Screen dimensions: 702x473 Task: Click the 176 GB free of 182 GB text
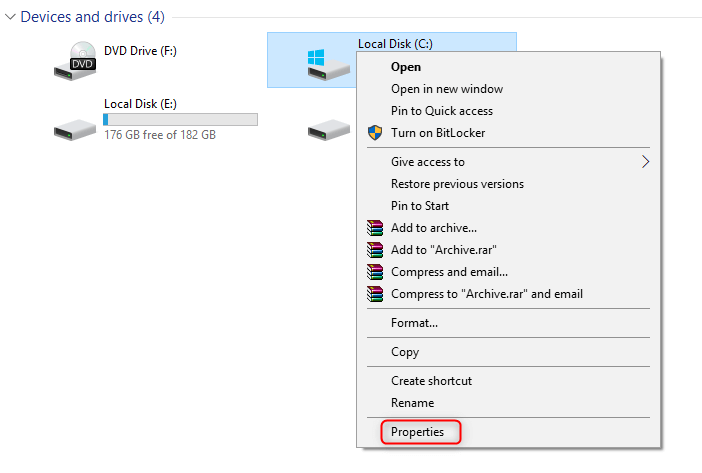(x=160, y=135)
